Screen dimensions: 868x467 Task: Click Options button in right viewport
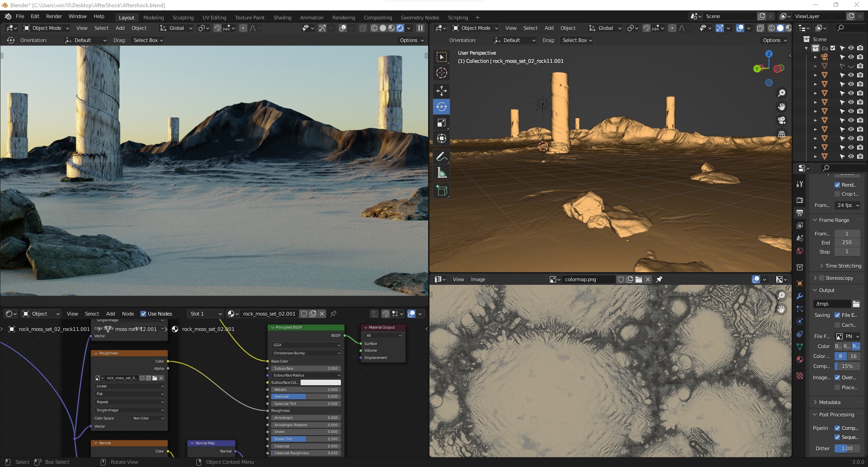(x=774, y=40)
